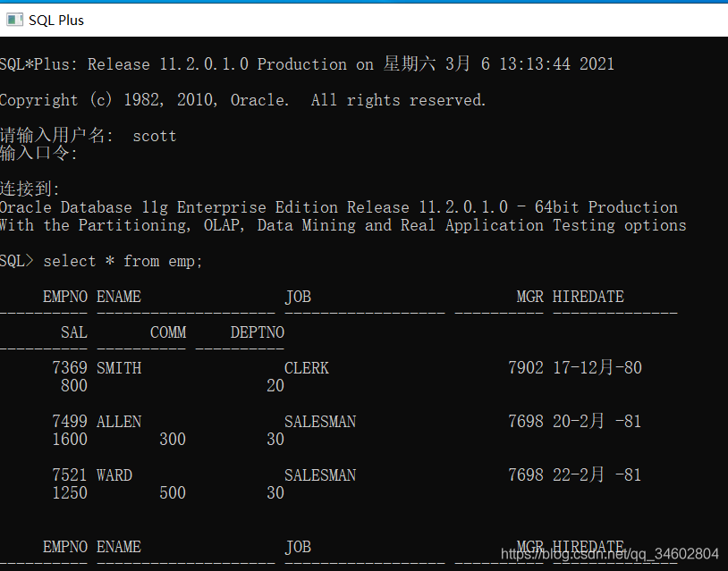Click the 'Oracle Database 11g Enterprise Edition' line
The image size is (728, 571).
[x=339, y=207]
